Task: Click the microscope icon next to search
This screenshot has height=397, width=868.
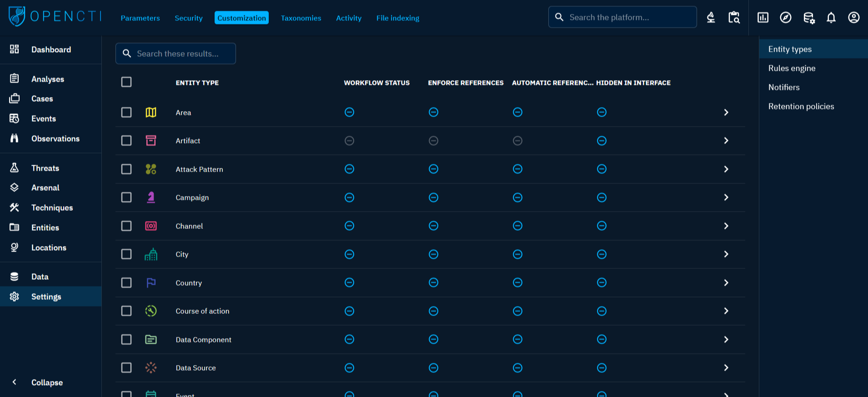Action: tap(711, 18)
